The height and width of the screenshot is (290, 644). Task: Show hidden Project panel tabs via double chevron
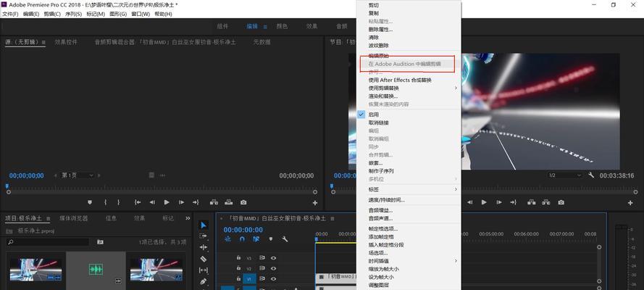[x=188, y=218]
